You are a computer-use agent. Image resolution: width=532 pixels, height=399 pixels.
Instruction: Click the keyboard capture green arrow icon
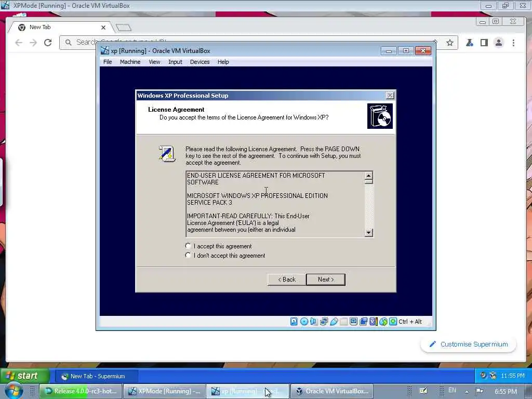click(x=393, y=321)
